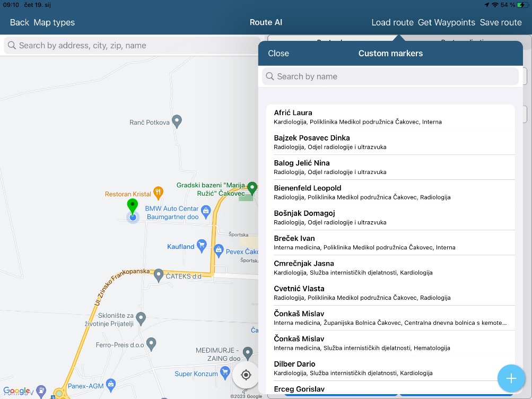Open the Map types menu
This screenshot has height=399, width=532.
54,22
